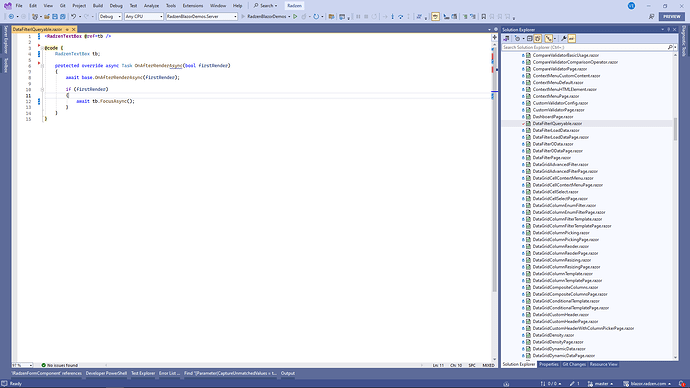Click the Toggle Bookmark icon
Viewport: 690px width, 388px height.
coord(484,16)
